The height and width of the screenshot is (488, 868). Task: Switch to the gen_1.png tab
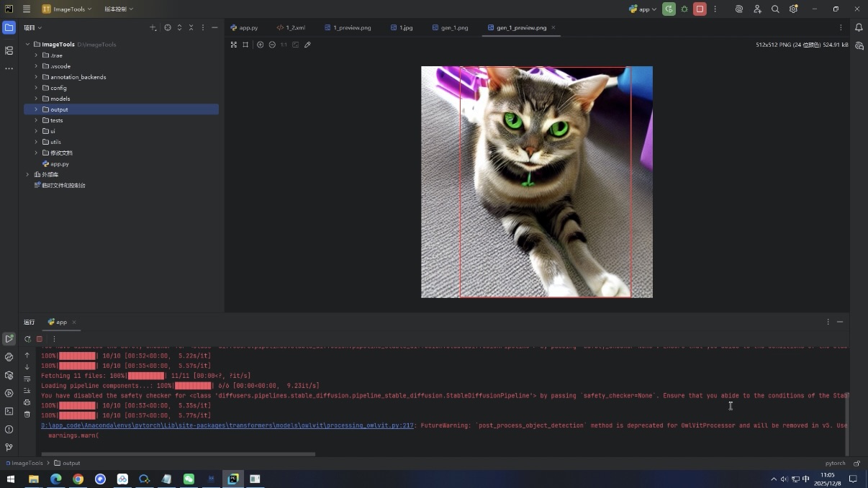450,27
